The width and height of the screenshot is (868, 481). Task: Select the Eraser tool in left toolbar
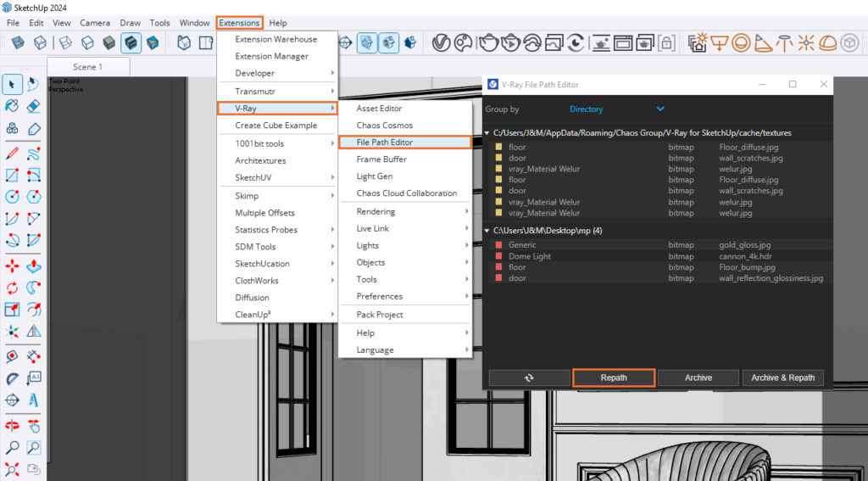point(34,106)
